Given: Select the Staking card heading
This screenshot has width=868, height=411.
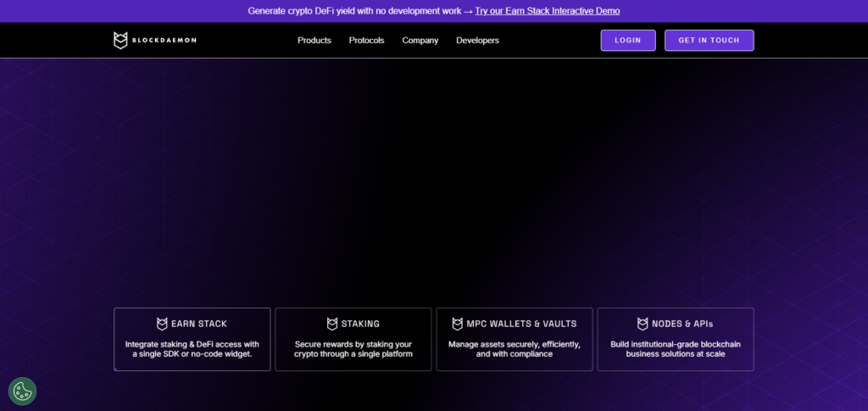Looking at the screenshot, I should [360, 324].
